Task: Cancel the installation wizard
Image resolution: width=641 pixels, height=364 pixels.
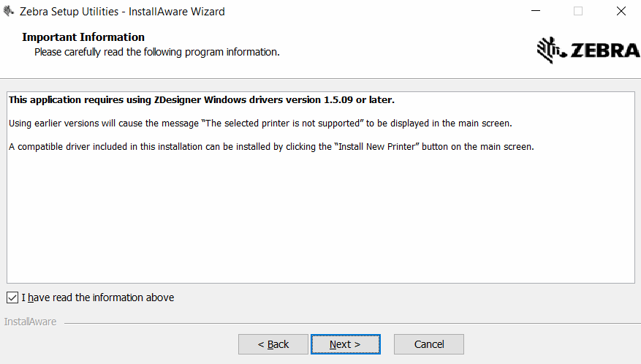Action: (429, 344)
